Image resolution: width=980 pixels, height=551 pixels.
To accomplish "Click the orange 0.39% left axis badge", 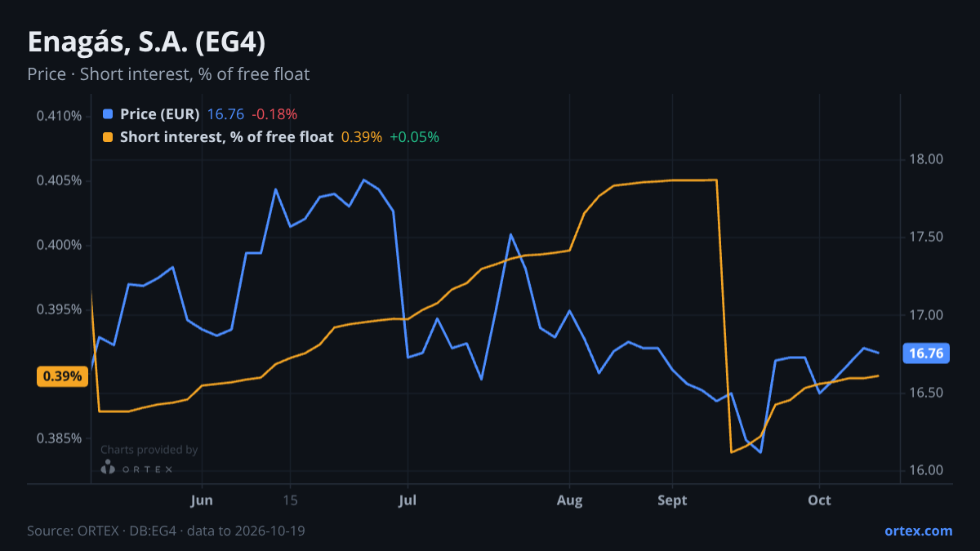I will (x=62, y=376).
